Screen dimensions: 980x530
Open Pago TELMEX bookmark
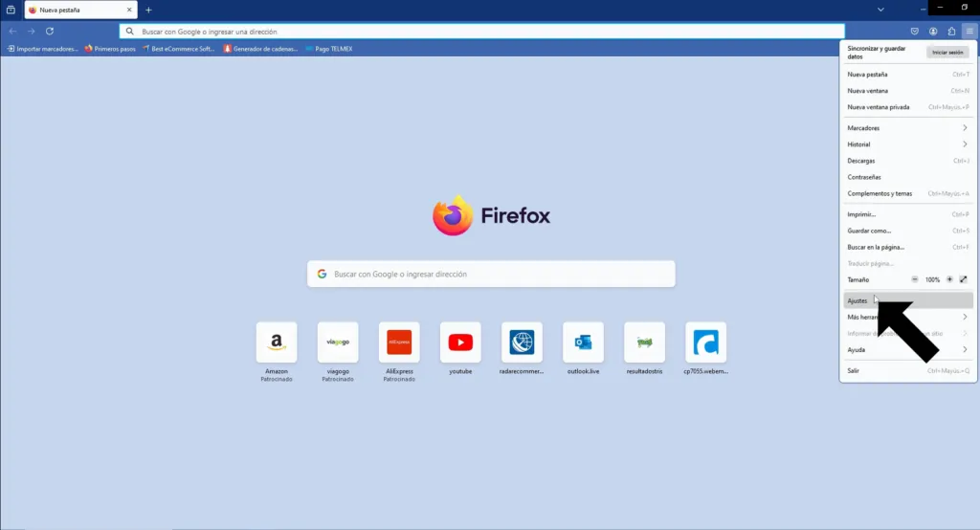(329, 49)
